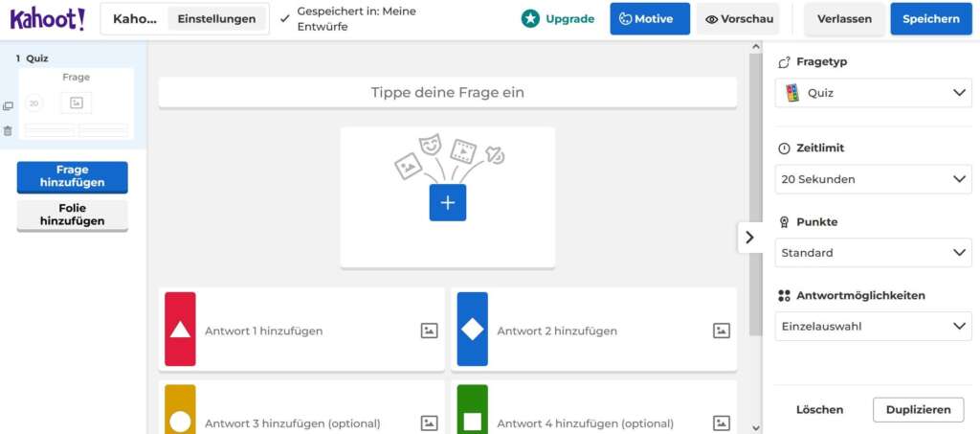Viewport: 980px width, 434px height.
Task: Click the blue plus media upload button
Action: coord(447,203)
